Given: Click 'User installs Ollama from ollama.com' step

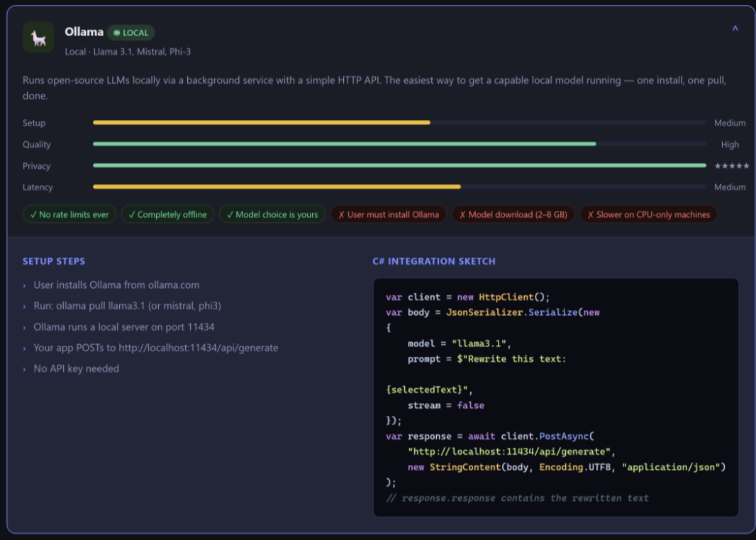Looking at the screenshot, I should pos(116,285).
